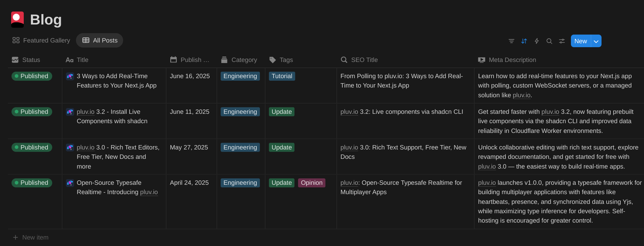Click Engineering category in May 27 row

pyautogui.click(x=240, y=147)
